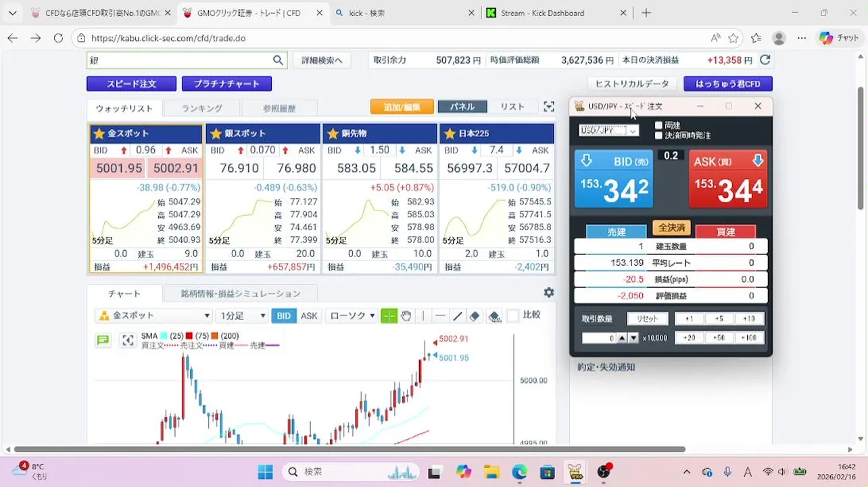Select the hand pan chart tool
Image resolution: width=868 pixels, height=487 pixels.
(406, 316)
